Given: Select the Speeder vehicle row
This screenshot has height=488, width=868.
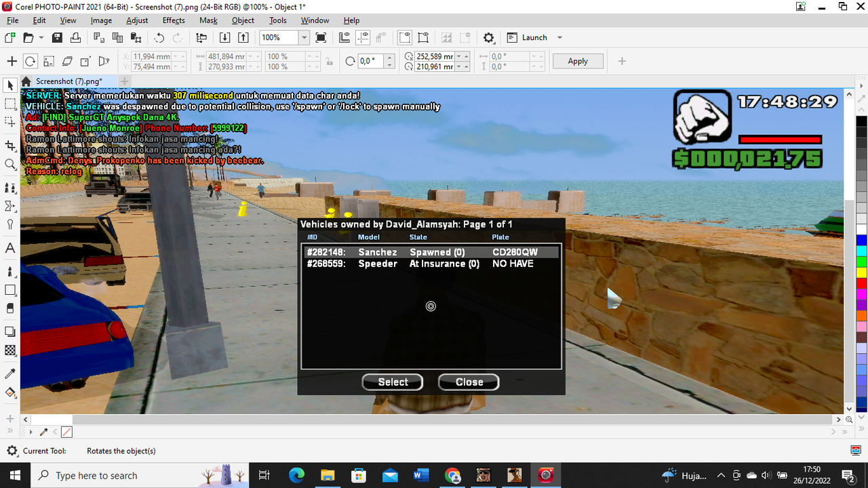Looking at the screenshot, I should (x=431, y=264).
